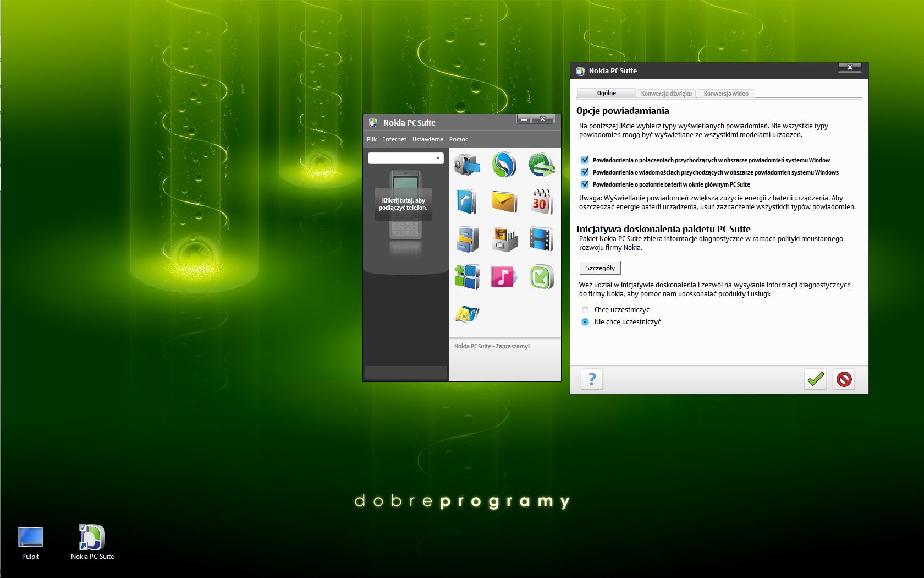Open the Install applications blocks icon
Screen dimensions: 924x578
(467, 276)
